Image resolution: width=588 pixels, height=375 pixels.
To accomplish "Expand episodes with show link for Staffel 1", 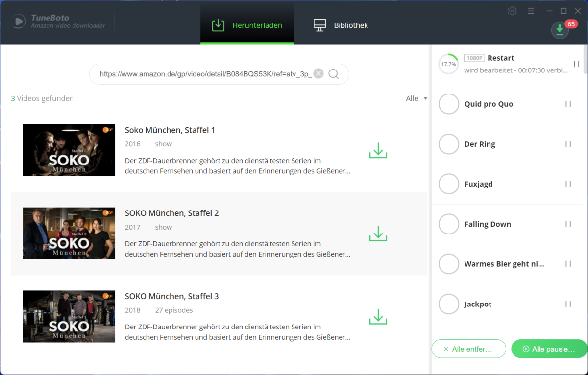I will (163, 143).
